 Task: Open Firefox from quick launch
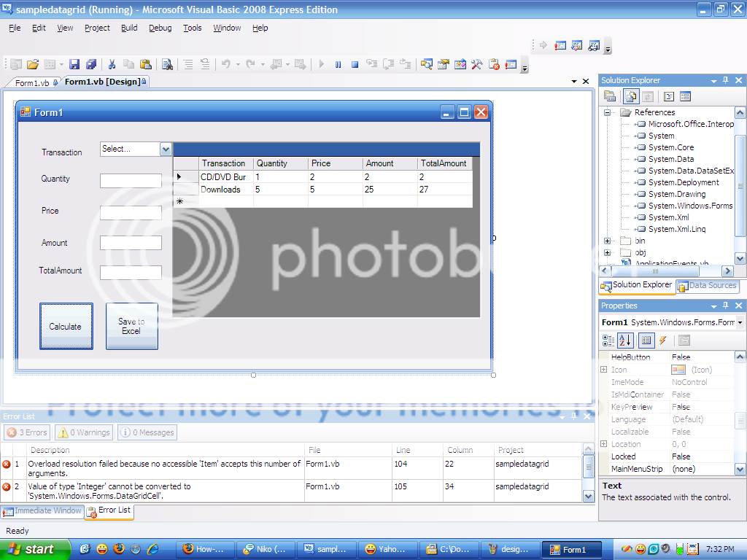pos(119,548)
